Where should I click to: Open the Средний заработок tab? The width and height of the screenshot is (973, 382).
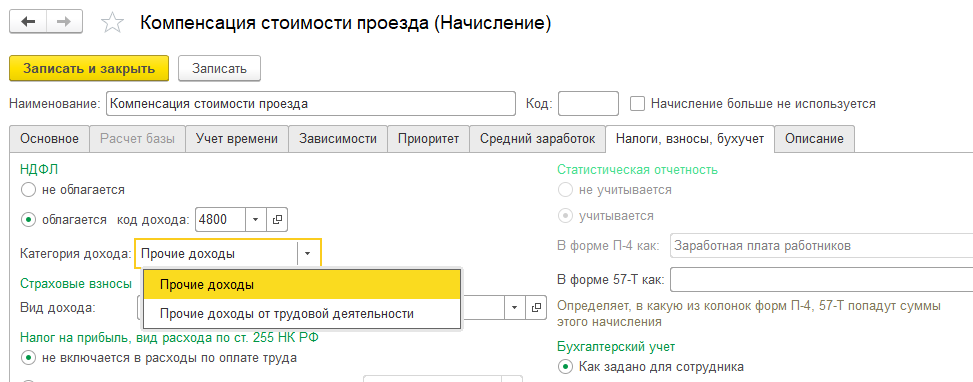click(x=537, y=139)
